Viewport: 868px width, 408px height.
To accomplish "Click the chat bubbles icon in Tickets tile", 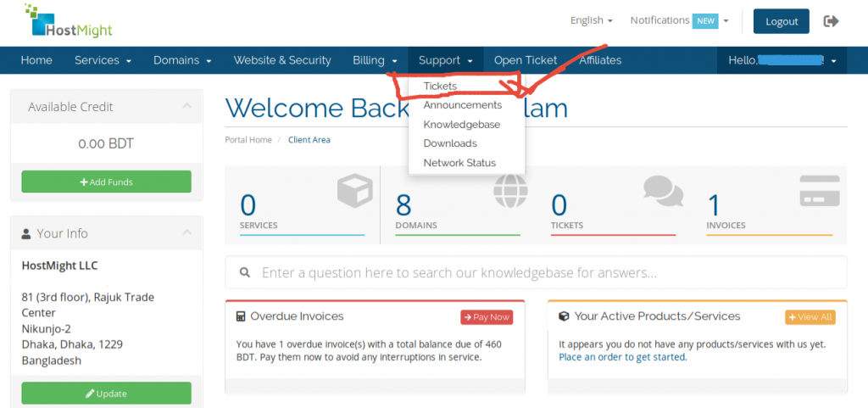I will [x=663, y=191].
